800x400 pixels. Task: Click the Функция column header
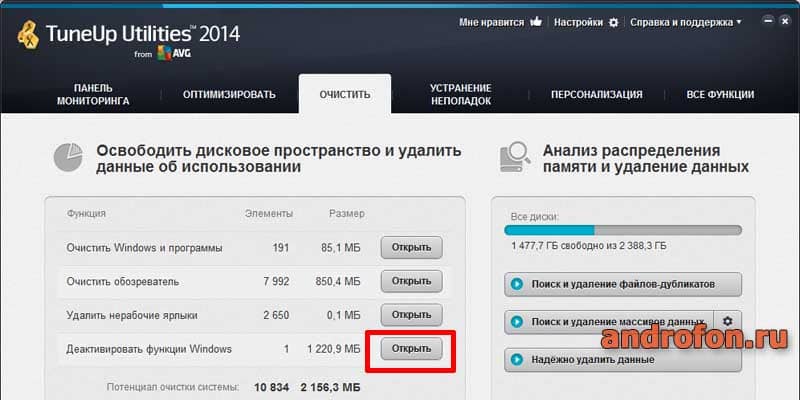click(x=86, y=214)
